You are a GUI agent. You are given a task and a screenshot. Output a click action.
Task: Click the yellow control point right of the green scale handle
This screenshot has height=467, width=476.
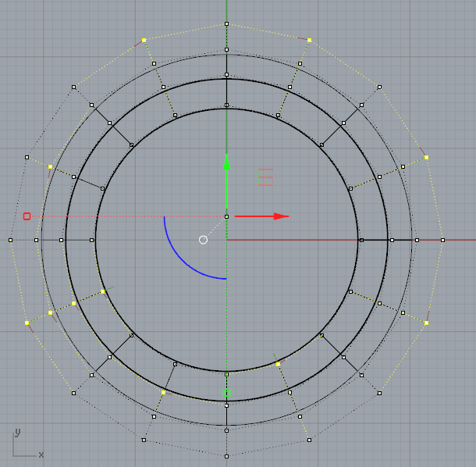tap(278, 364)
